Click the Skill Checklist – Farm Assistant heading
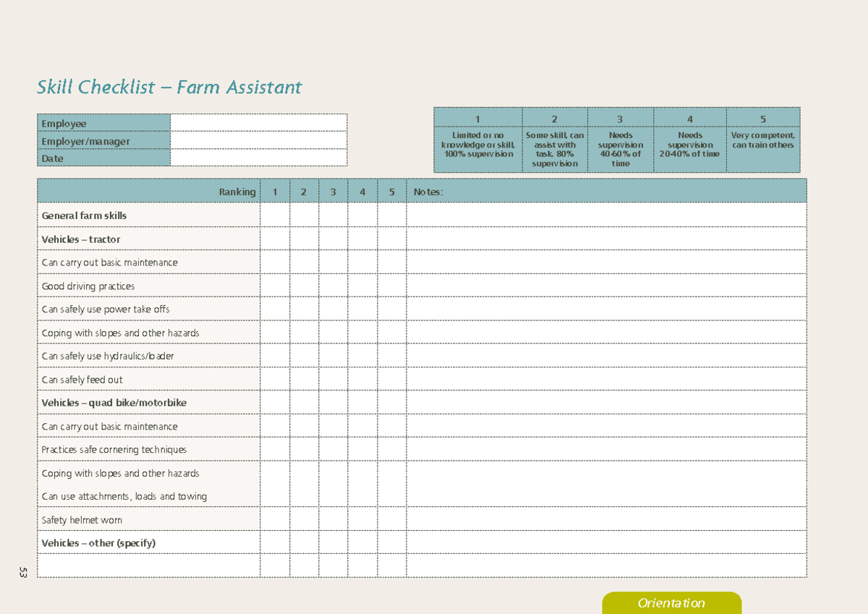The image size is (868, 614). [x=169, y=87]
